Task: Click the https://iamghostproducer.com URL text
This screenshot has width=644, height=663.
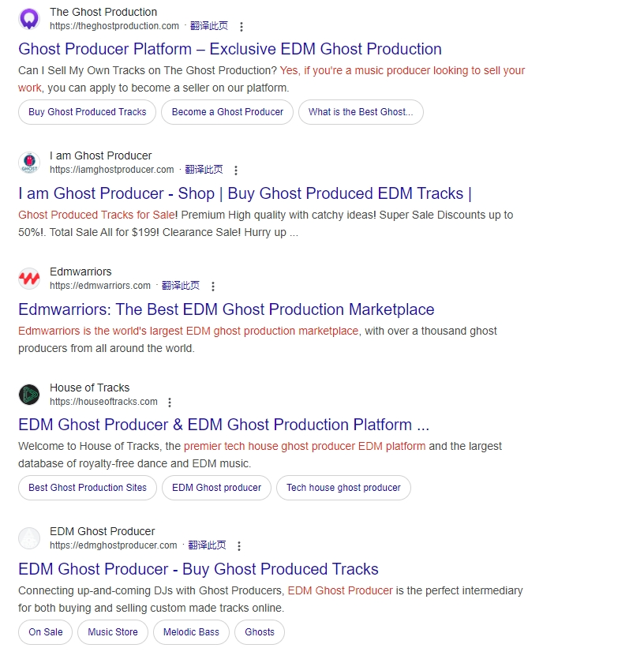Action: tap(111, 170)
